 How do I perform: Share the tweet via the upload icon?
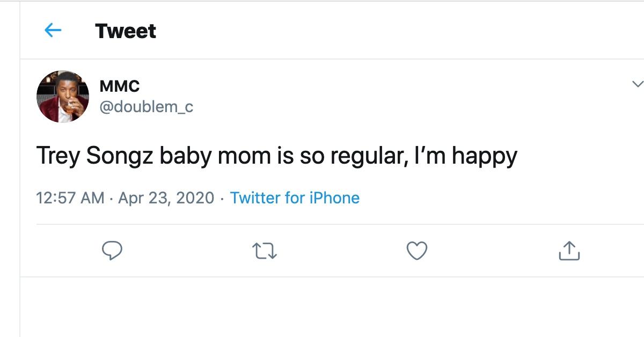(x=569, y=251)
